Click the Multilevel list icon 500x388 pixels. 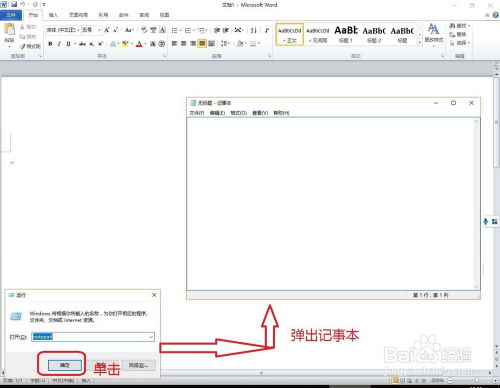[201, 30]
